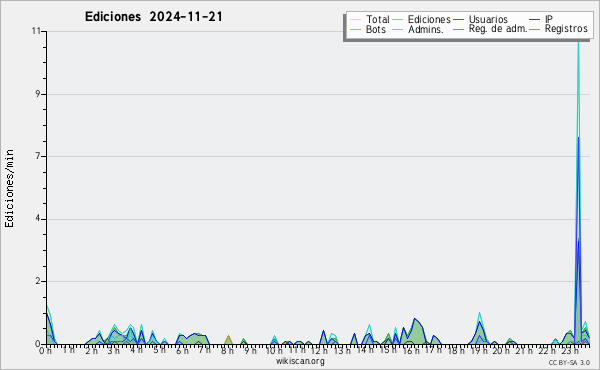Image resolution: width=600 pixels, height=370 pixels.
Task: Click the '16 h' x-axis label
Action: [x=411, y=350]
